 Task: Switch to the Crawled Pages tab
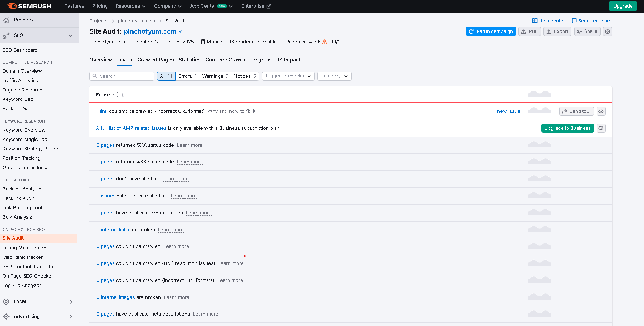(x=156, y=60)
